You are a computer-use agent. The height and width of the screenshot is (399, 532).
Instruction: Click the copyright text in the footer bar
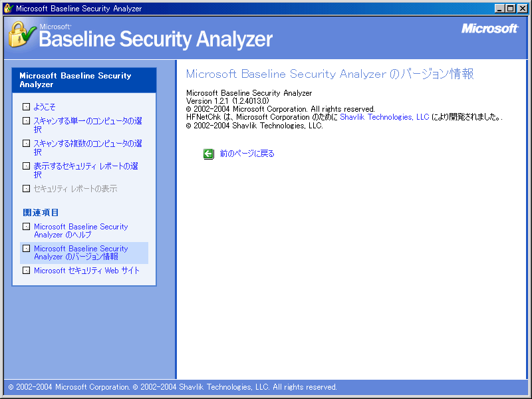tap(172, 387)
